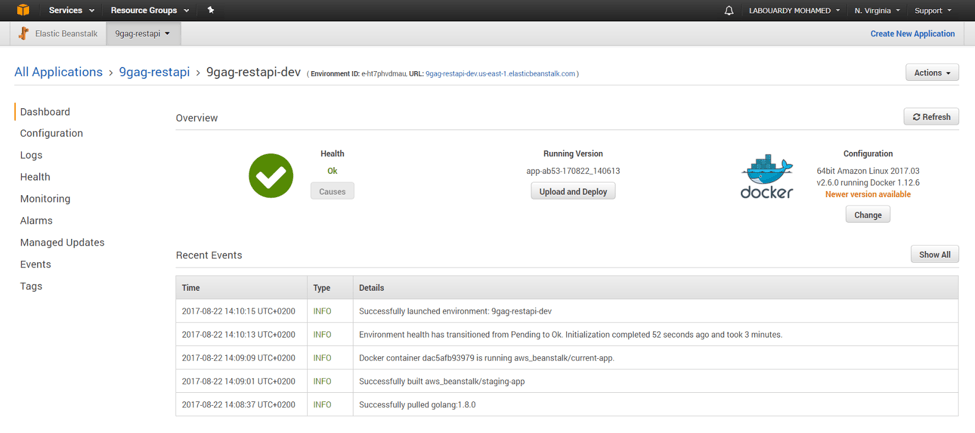Open the notifications bell icon

click(x=729, y=11)
